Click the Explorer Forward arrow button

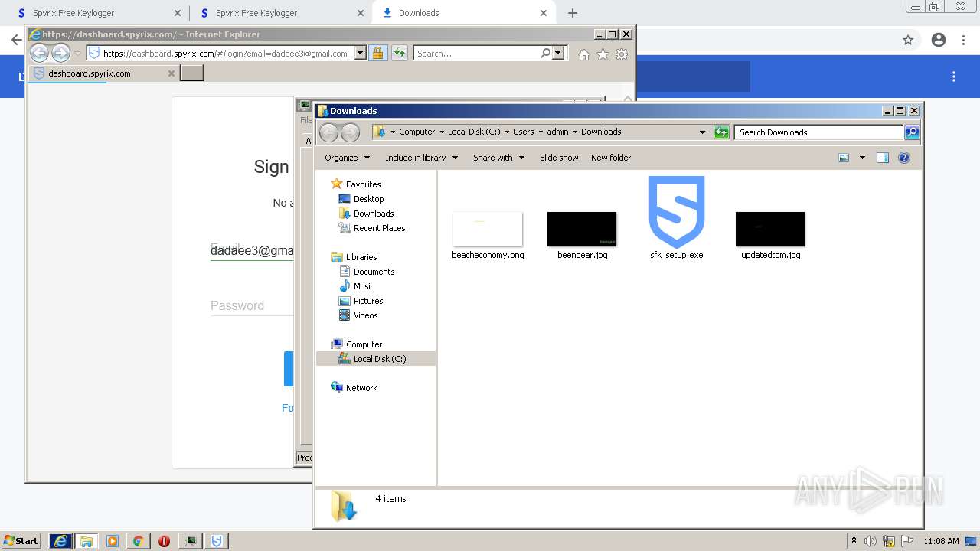click(350, 132)
